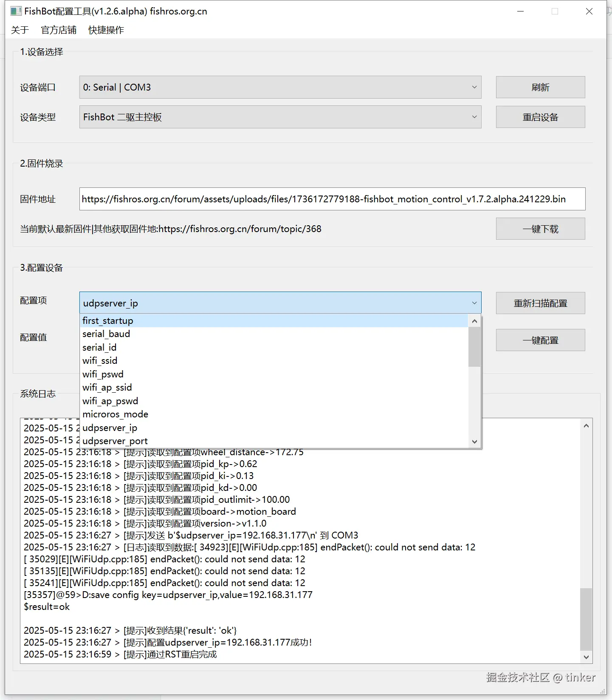Click the log line $result=ok
This screenshot has height=700, width=612.
tap(47, 606)
